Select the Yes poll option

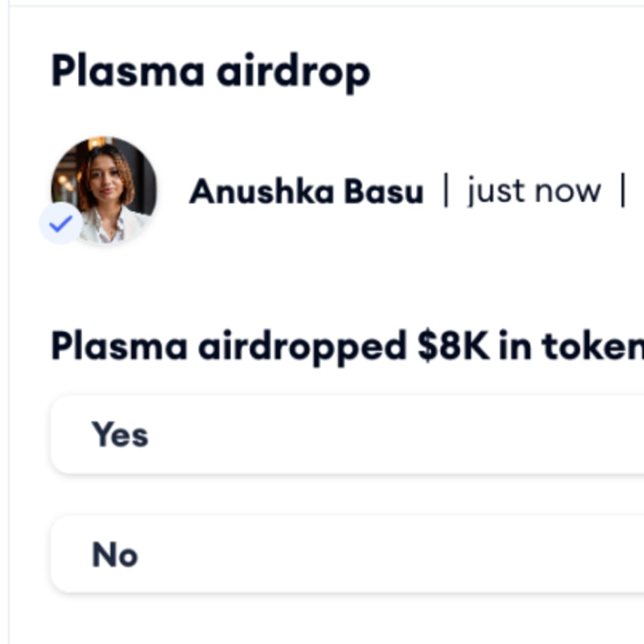347,435
